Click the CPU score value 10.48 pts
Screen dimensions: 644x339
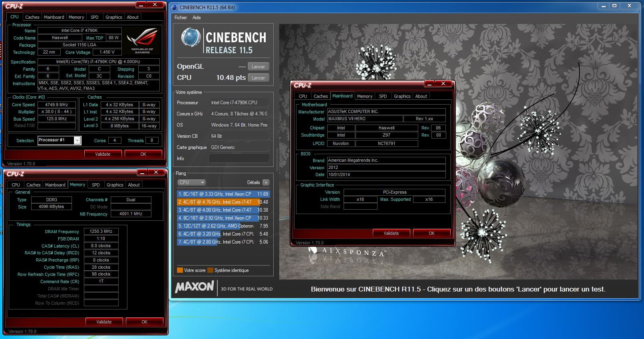[x=231, y=78]
